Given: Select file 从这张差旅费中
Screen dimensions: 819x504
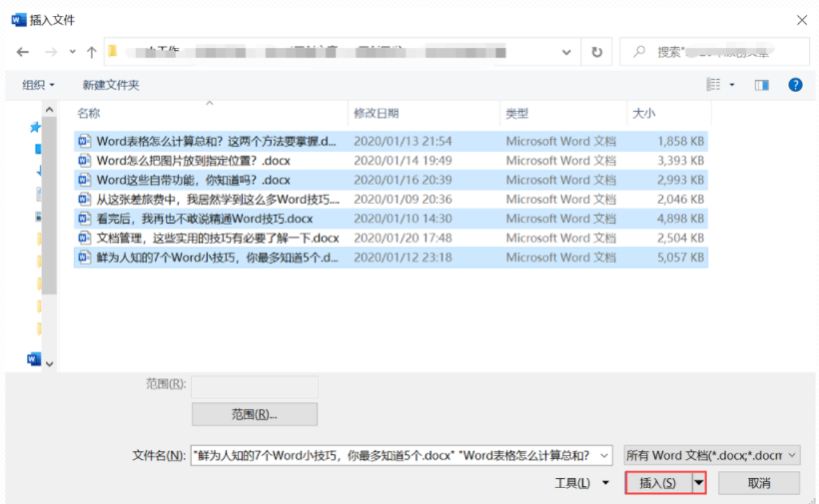Looking at the screenshot, I should tap(391, 200).
